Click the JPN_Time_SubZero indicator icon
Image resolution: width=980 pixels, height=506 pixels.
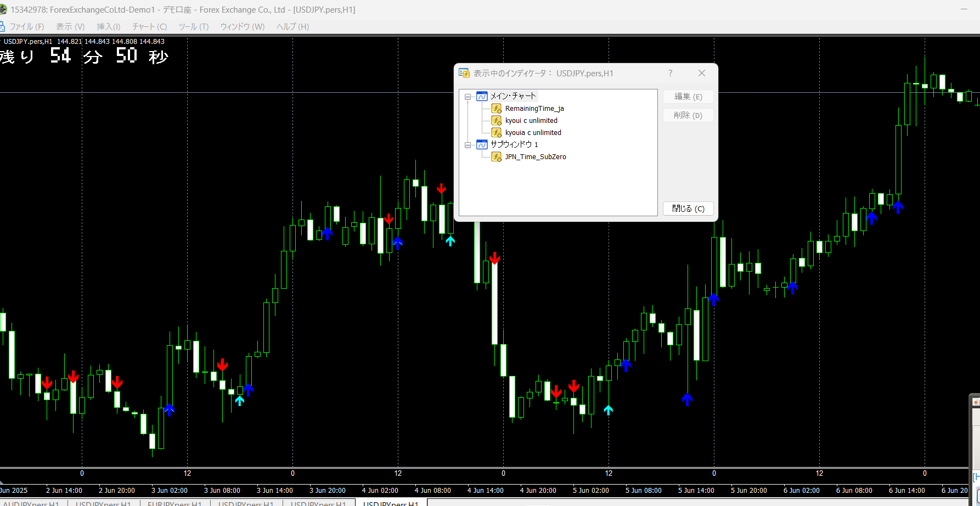point(497,157)
